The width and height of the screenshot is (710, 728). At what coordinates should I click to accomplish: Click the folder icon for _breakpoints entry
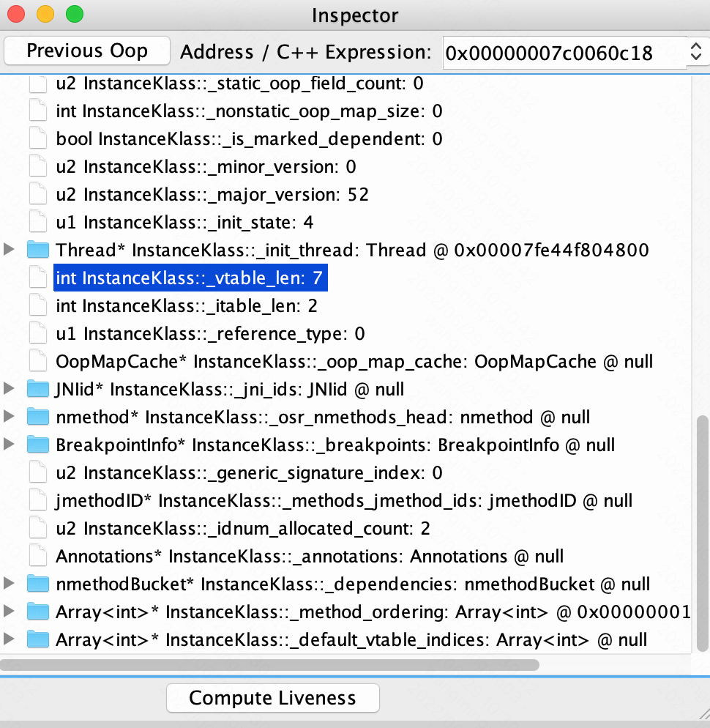(x=37, y=445)
